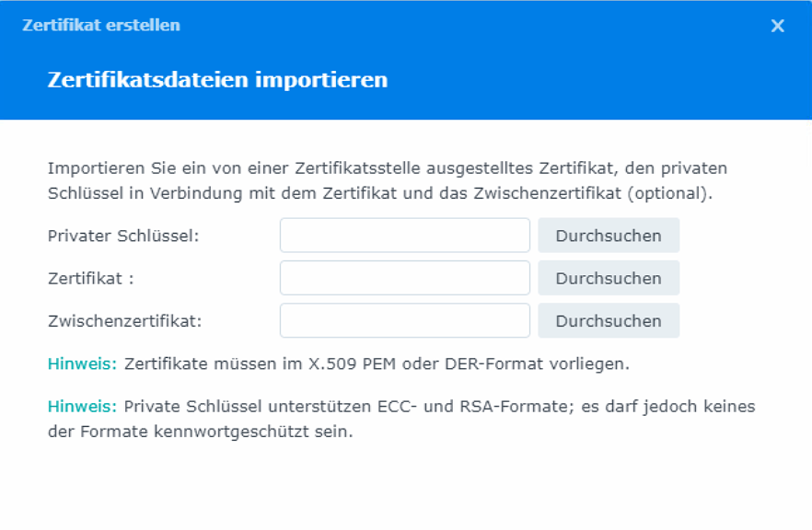Click the X.509 PEM format note text
The width and height of the screenshot is (812, 530).
pos(377,363)
